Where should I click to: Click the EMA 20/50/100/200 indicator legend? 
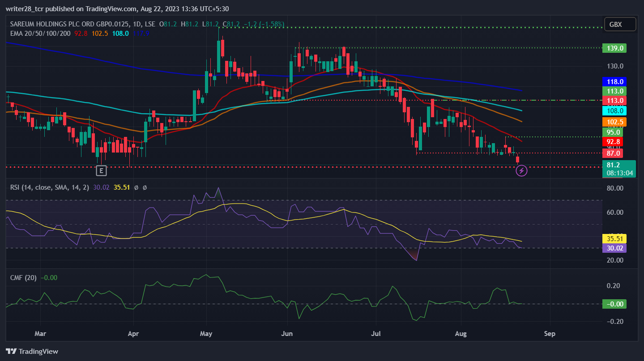point(40,33)
